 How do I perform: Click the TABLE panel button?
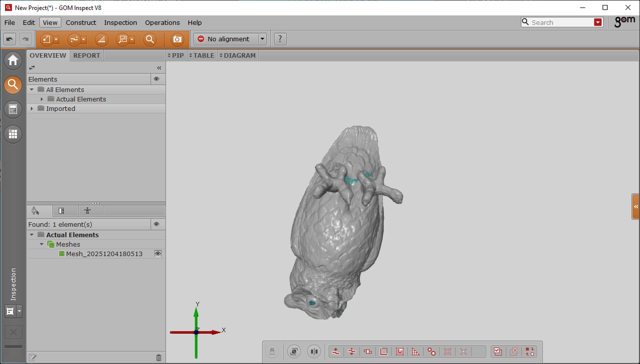203,55
